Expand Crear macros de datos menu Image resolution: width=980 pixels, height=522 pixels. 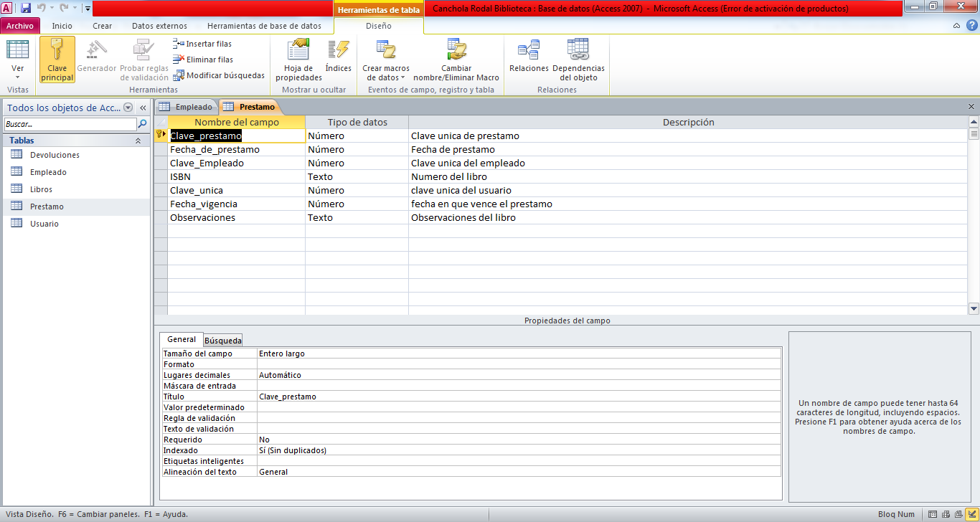[386, 60]
